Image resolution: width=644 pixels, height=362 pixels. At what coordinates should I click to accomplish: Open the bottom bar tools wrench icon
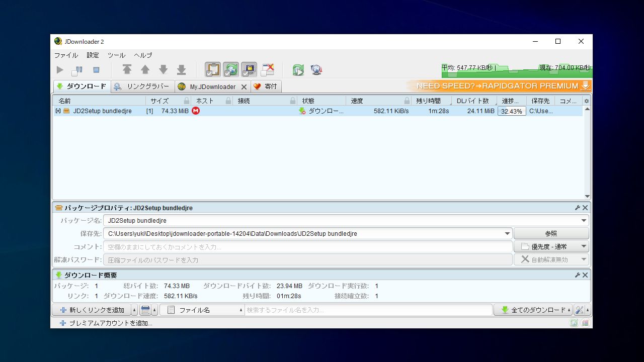tap(579, 310)
